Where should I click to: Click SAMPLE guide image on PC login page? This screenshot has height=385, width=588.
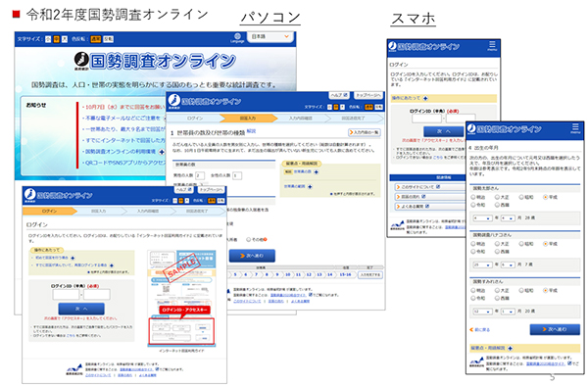click(x=181, y=298)
